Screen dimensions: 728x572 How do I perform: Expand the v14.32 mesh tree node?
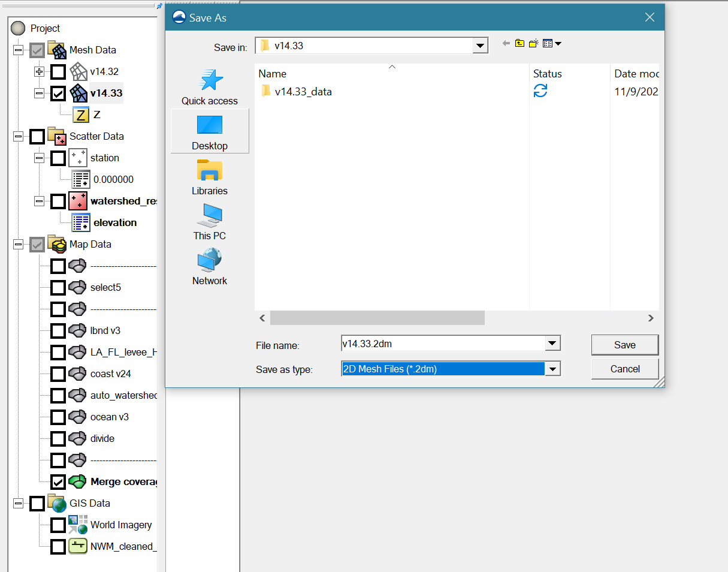tap(40, 72)
